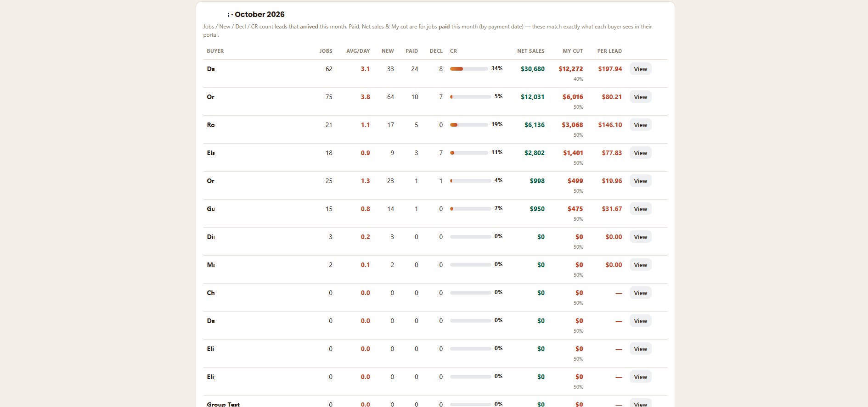Click the DECL column header
The height and width of the screenshot is (407, 868).
pyautogui.click(x=436, y=51)
